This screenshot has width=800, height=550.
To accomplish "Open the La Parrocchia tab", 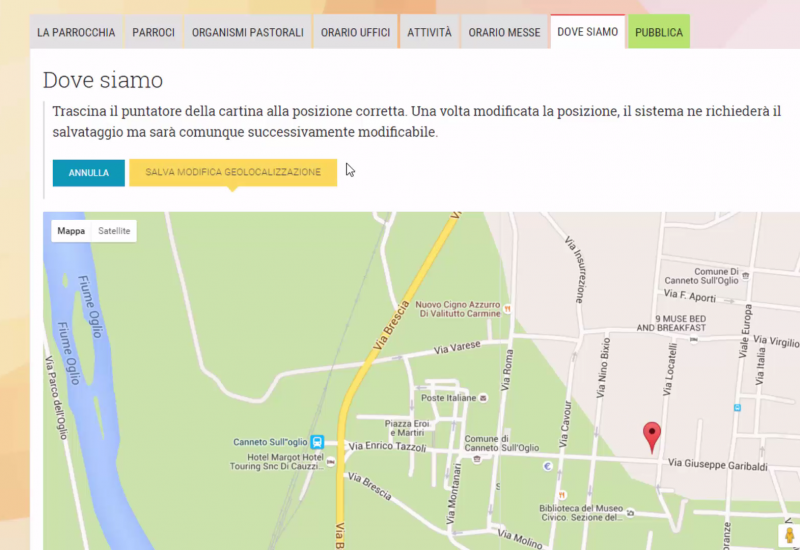I will [76, 32].
